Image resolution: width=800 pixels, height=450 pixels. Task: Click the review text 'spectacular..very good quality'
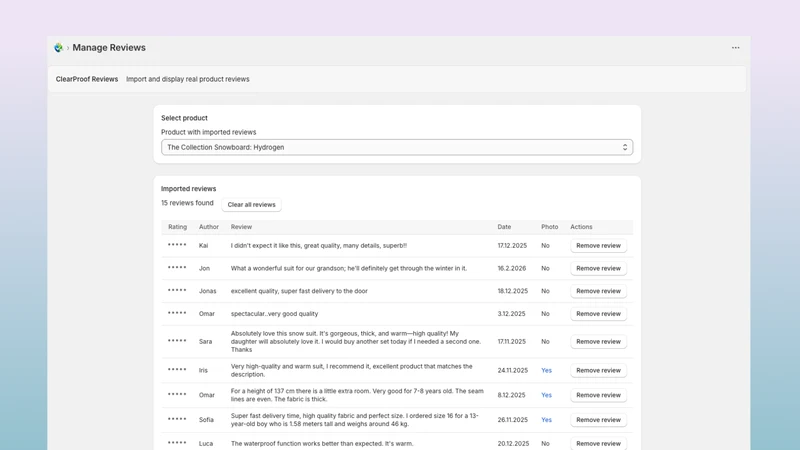pos(274,314)
